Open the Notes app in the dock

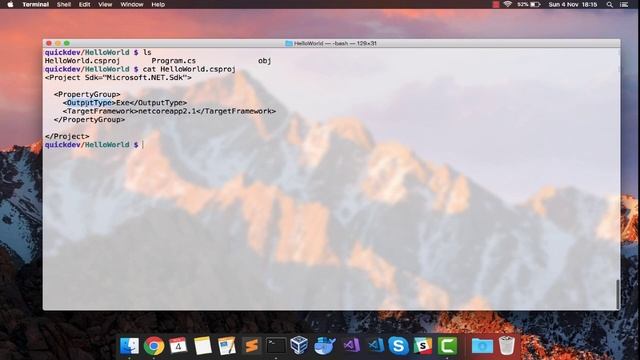pyautogui.click(x=202, y=346)
